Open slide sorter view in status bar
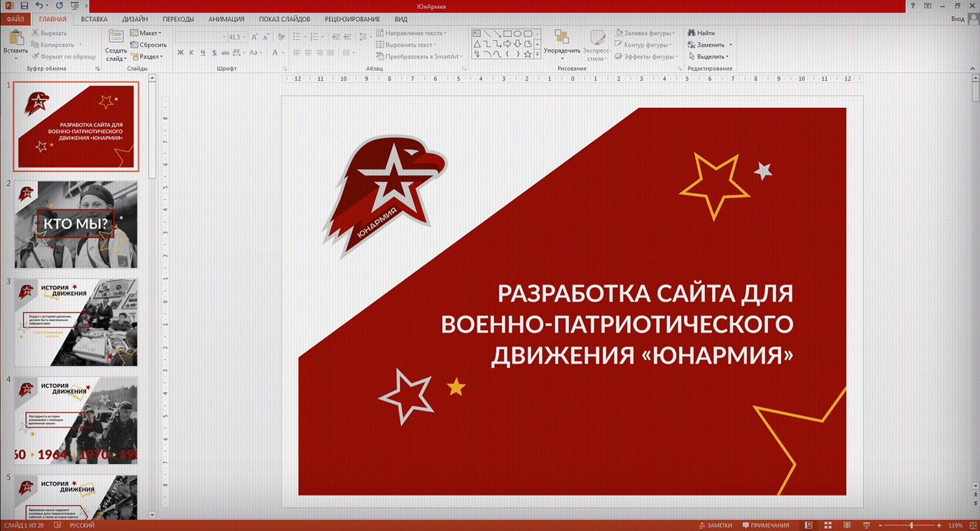The image size is (980, 531). (827, 525)
